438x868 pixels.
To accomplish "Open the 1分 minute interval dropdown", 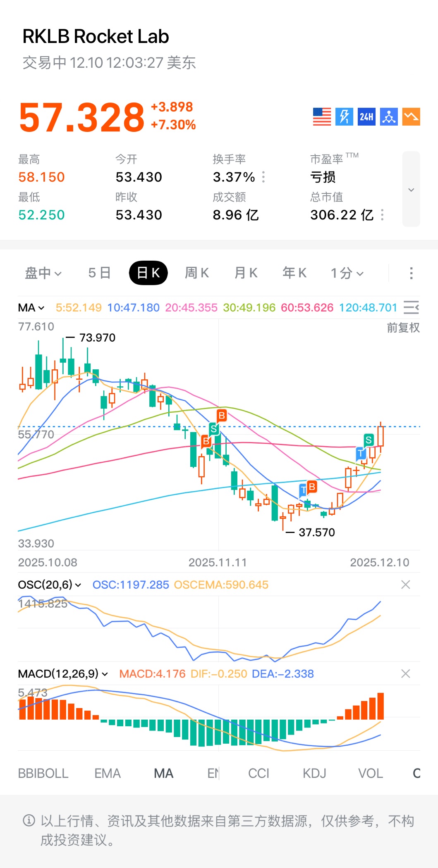I will coord(347,273).
